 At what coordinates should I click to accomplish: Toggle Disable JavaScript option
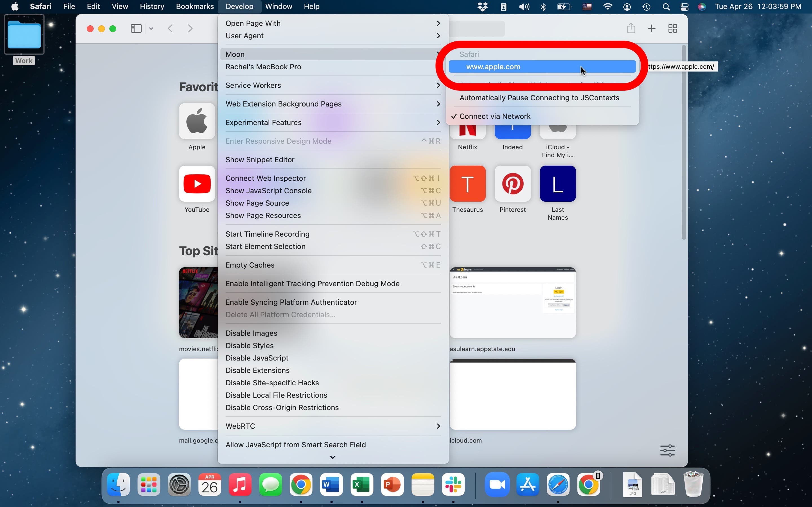257,358
